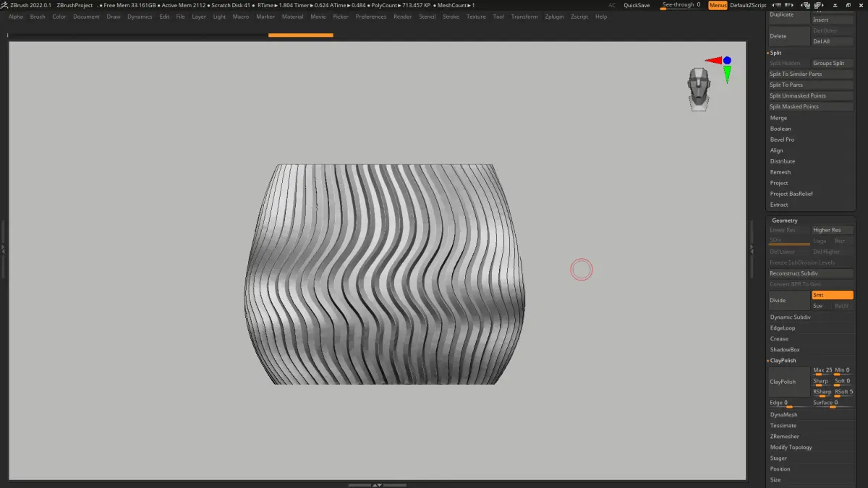Expand the Crease section
868x488 pixels.
[779, 338]
